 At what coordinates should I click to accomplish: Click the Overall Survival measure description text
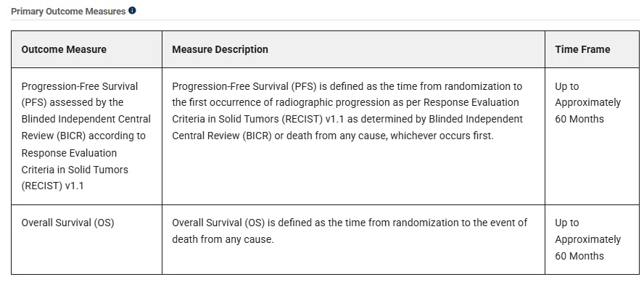(x=350, y=231)
